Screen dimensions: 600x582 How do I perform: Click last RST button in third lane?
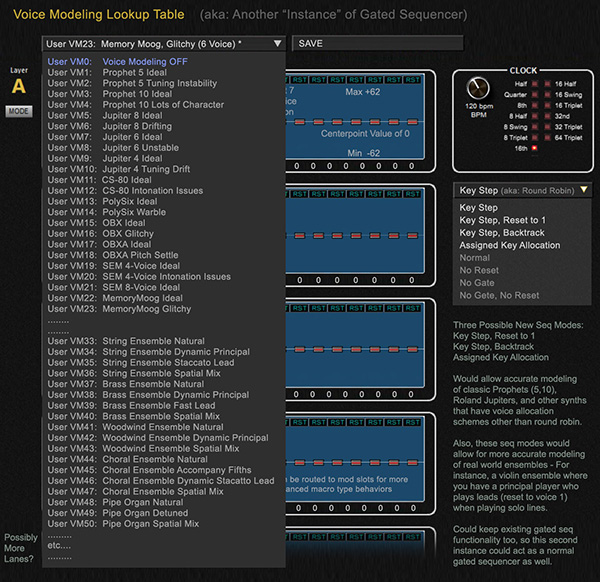pos(412,308)
